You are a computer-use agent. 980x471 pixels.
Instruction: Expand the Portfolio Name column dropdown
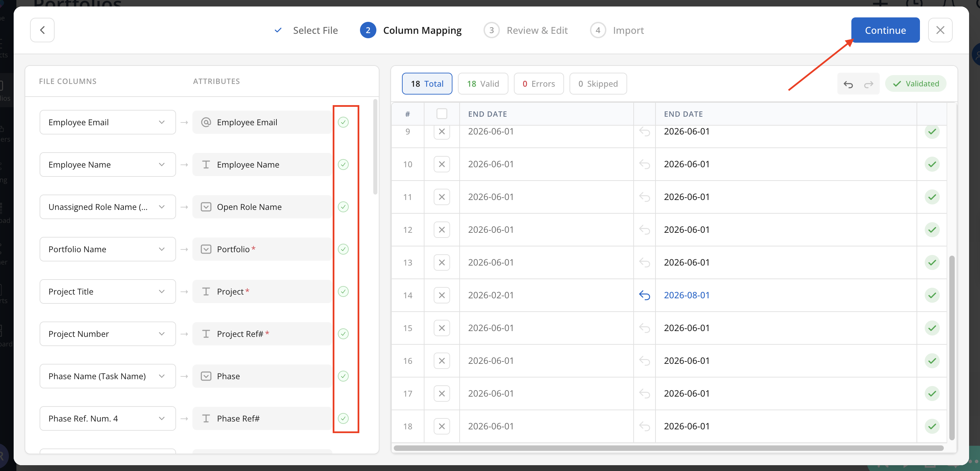[x=108, y=249]
